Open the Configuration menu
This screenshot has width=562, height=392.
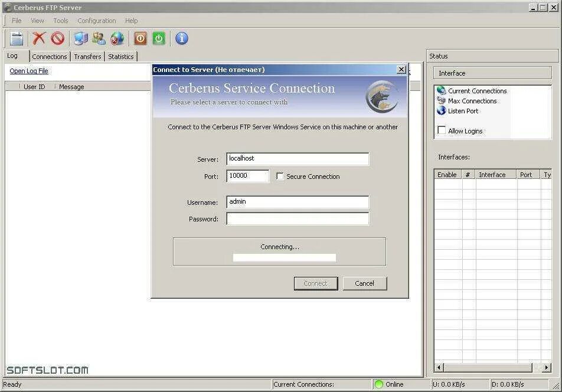pos(97,21)
